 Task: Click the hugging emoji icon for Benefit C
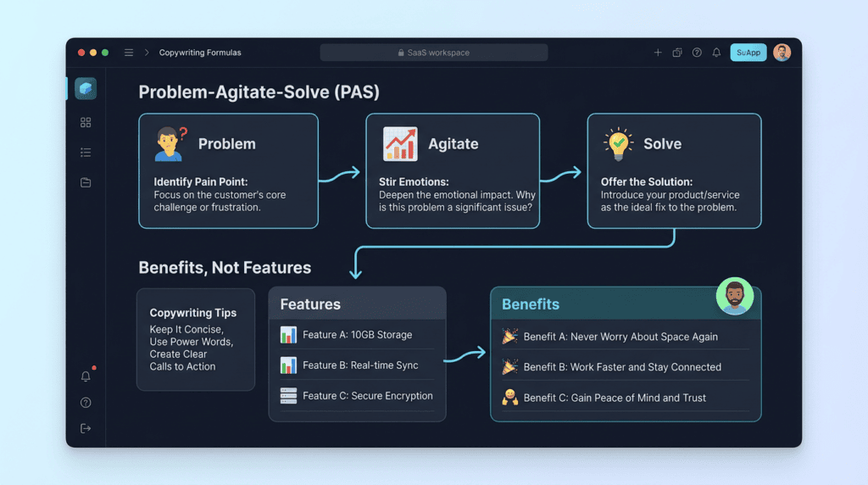point(509,398)
